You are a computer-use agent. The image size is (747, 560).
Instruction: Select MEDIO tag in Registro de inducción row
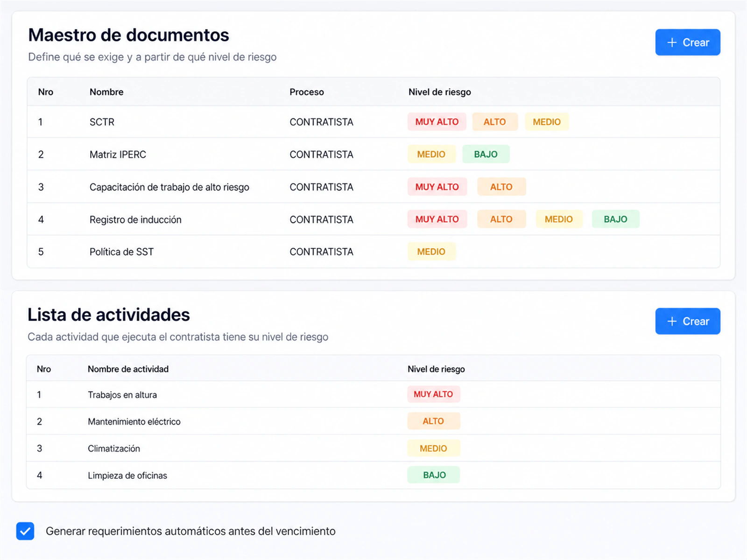tap(558, 219)
